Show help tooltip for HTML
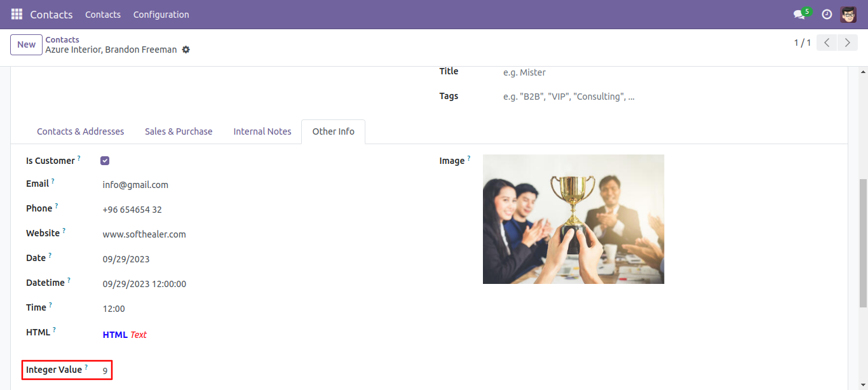This screenshot has width=868, height=390. (x=54, y=329)
